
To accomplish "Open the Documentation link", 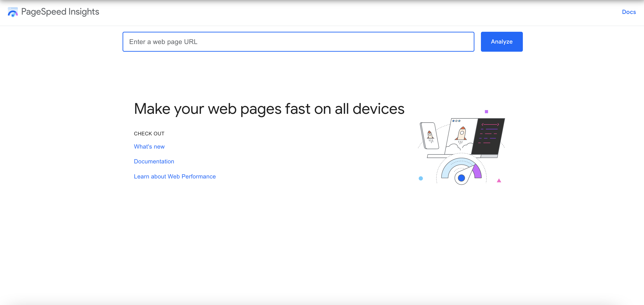I will (154, 162).
